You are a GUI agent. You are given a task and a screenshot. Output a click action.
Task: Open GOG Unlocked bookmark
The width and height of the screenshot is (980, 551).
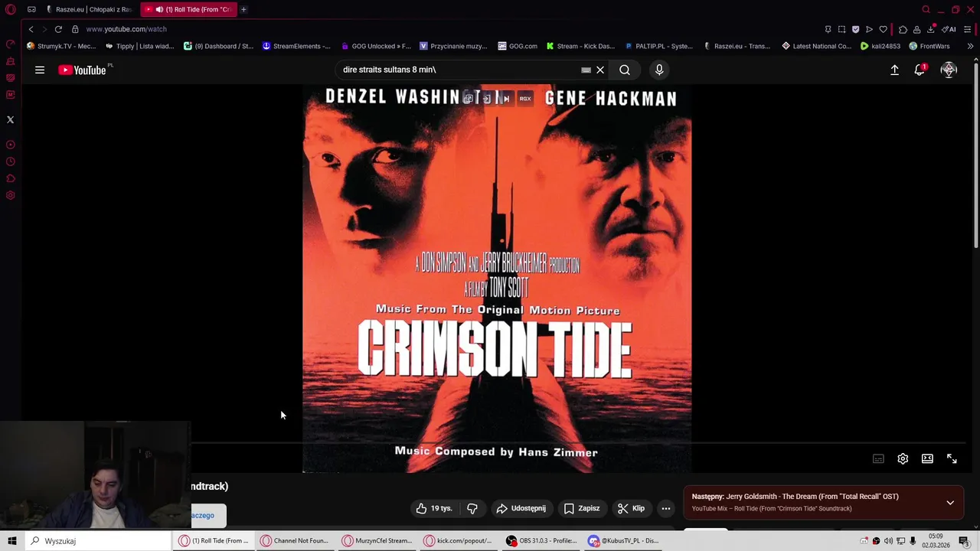(376, 46)
